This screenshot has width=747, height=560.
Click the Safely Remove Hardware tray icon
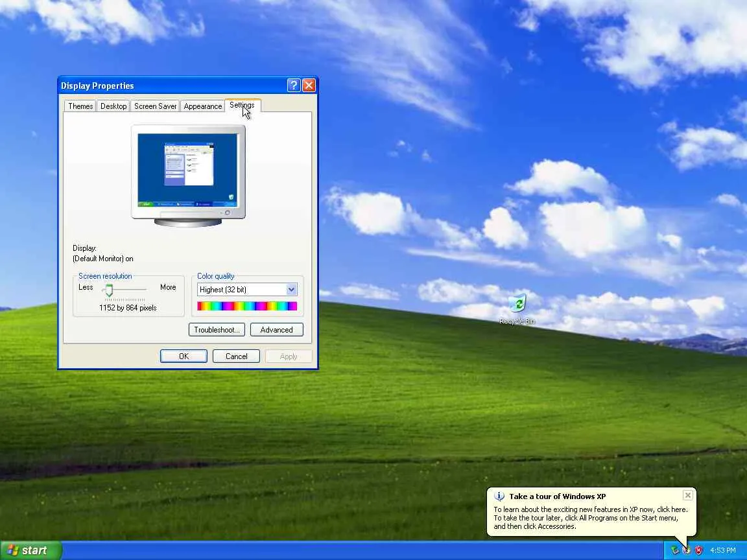point(674,550)
